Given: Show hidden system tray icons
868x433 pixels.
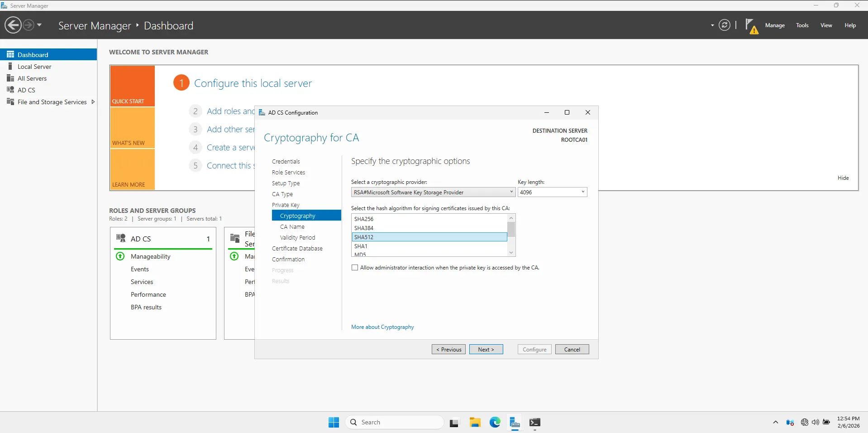Looking at the screenshot, I should (775, 422).
